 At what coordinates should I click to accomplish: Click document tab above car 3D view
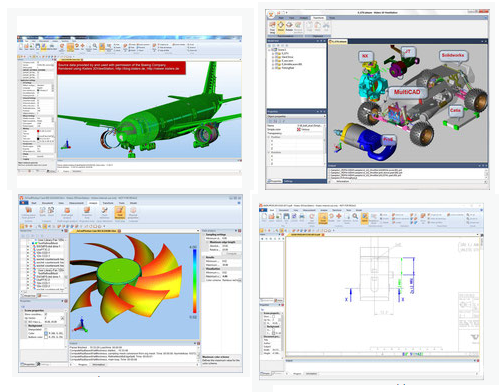[x=338, y=41]
